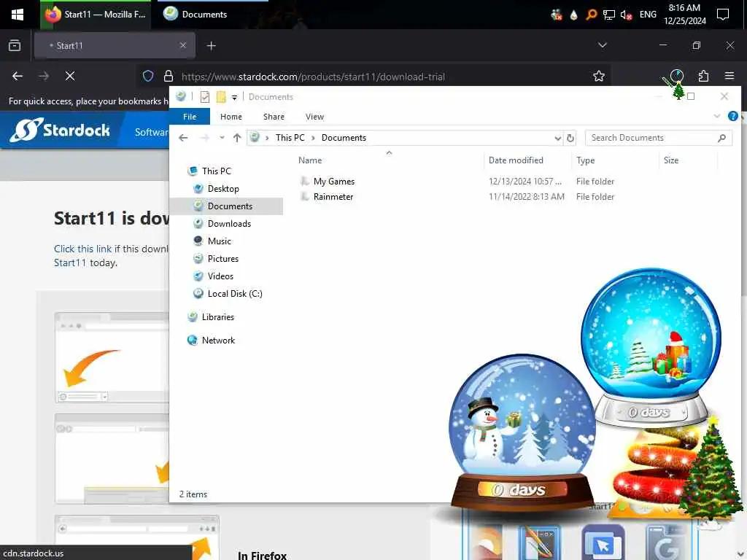Open the clock showing 8:16 AM
The height and width of the screenshot is (560, 747).
tap(684, 15)
